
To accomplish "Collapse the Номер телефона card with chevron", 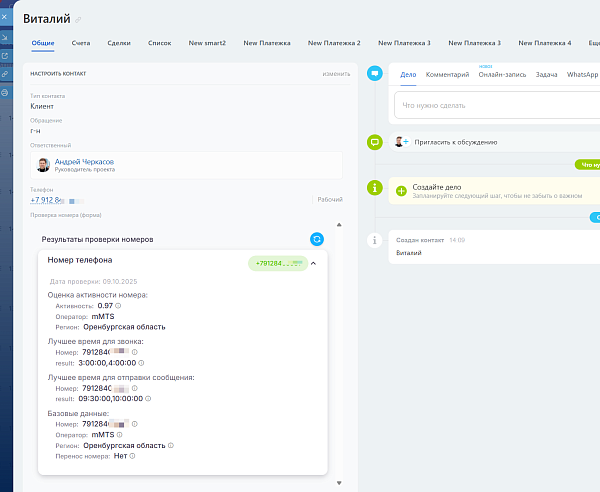I will tap(313, 263).
